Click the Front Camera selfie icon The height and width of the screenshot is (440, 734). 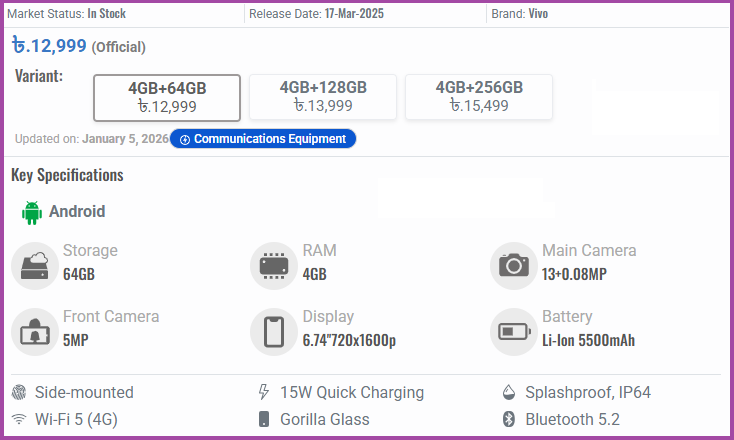coord(34,331)
